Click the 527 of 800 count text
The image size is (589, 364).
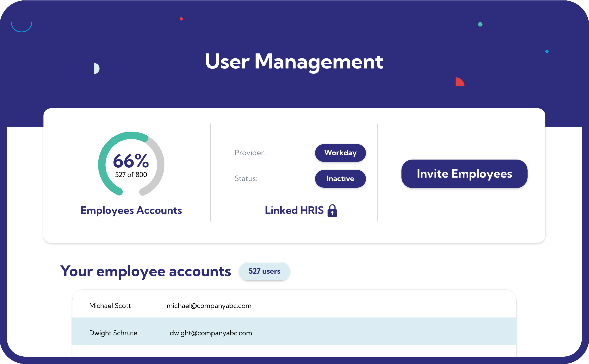131,175
